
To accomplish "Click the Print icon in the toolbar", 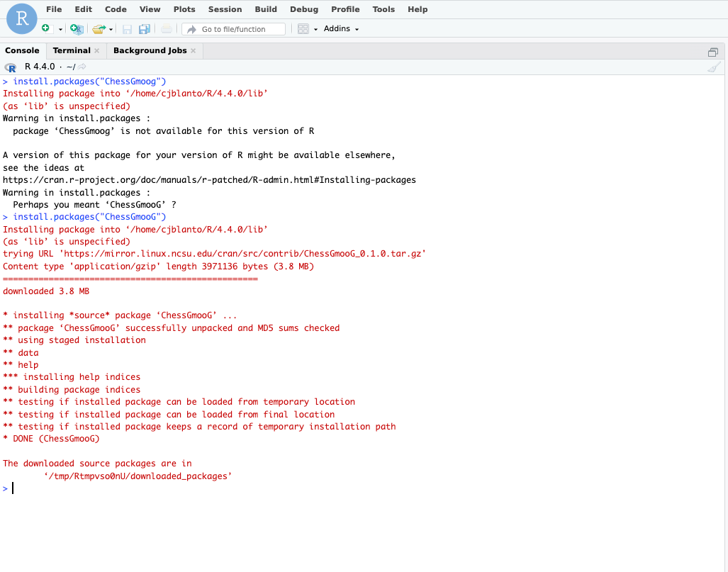I will pos(166,29).
